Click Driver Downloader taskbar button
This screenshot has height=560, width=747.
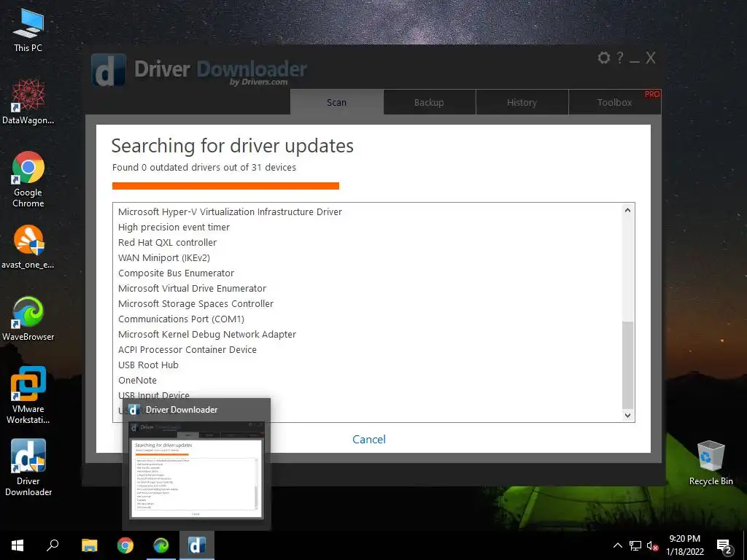[197, 545]
